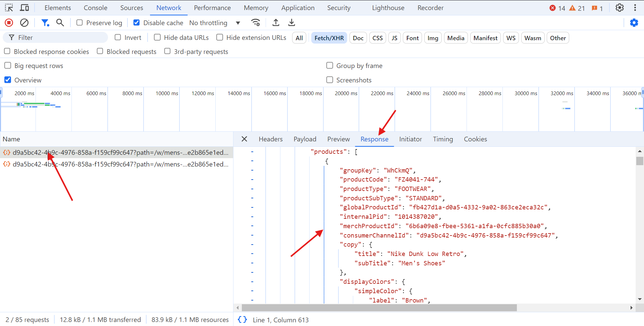This screenshot has width=644, height=326.
Task: Stop recording network log
Action: click(9, 23)
